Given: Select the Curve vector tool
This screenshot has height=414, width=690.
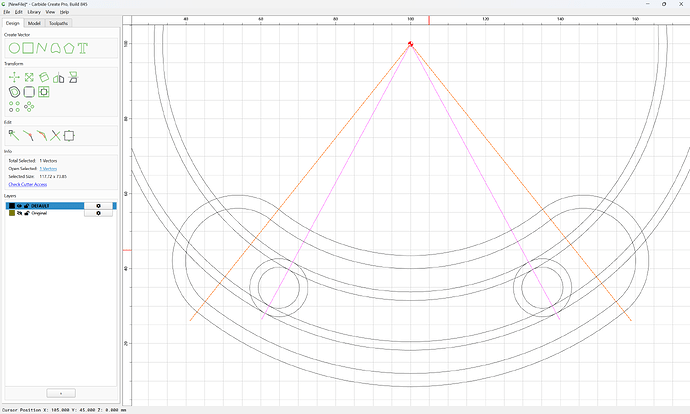Looking at the screenshot, I should (x=55, y=48).
